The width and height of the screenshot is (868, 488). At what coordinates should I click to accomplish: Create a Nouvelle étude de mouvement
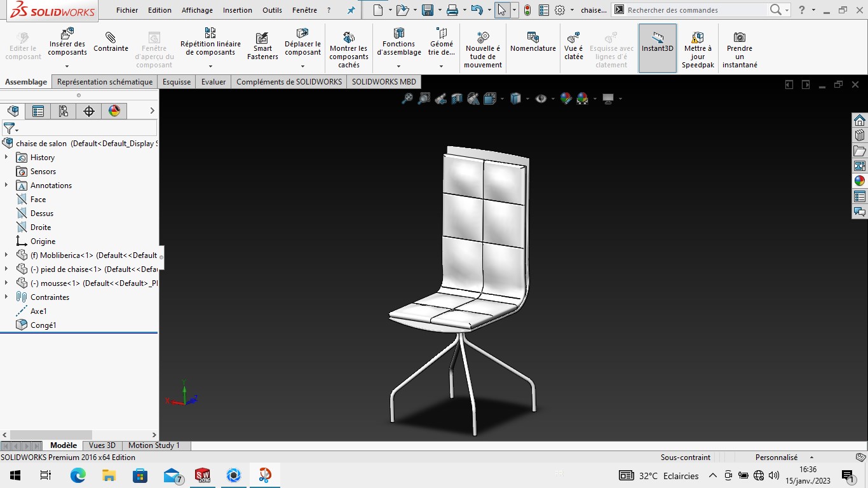pyautogui.click(x=483, y=50)
